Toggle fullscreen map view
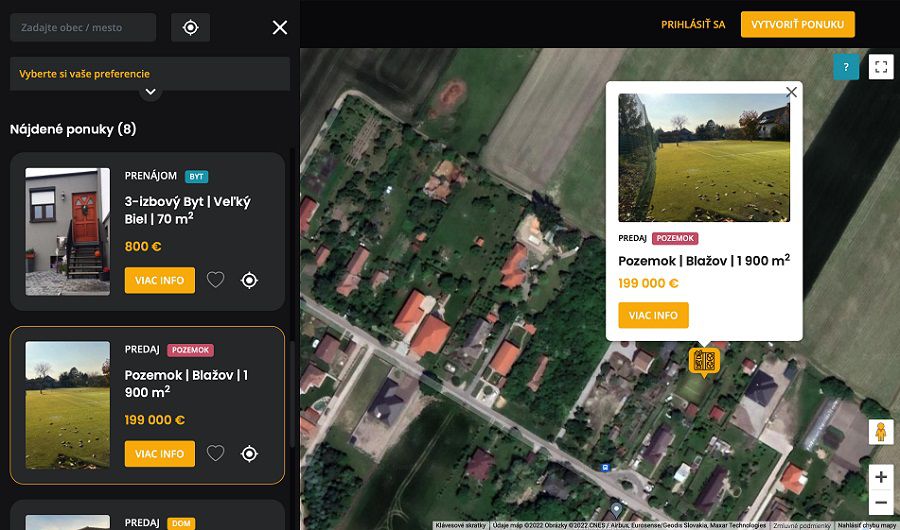The width and height of the screenshot is (900, 530). [881, 67]
